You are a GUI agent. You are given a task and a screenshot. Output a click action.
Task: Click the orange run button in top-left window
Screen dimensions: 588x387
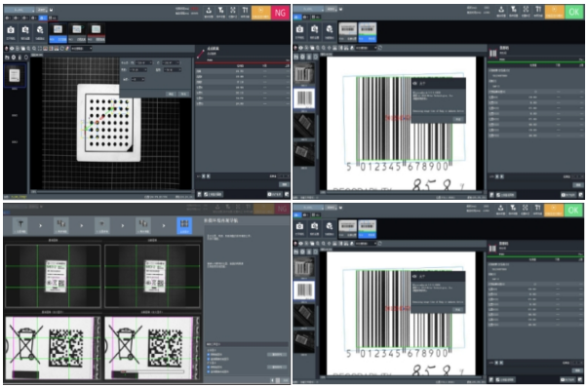click(261, 13)
